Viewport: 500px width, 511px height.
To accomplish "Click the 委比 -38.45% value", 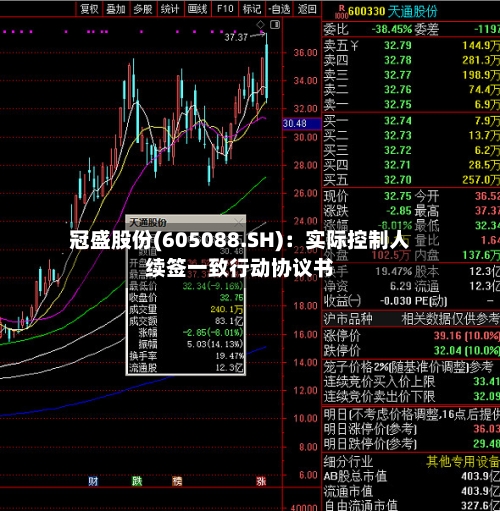I will (x=392, y=29).
